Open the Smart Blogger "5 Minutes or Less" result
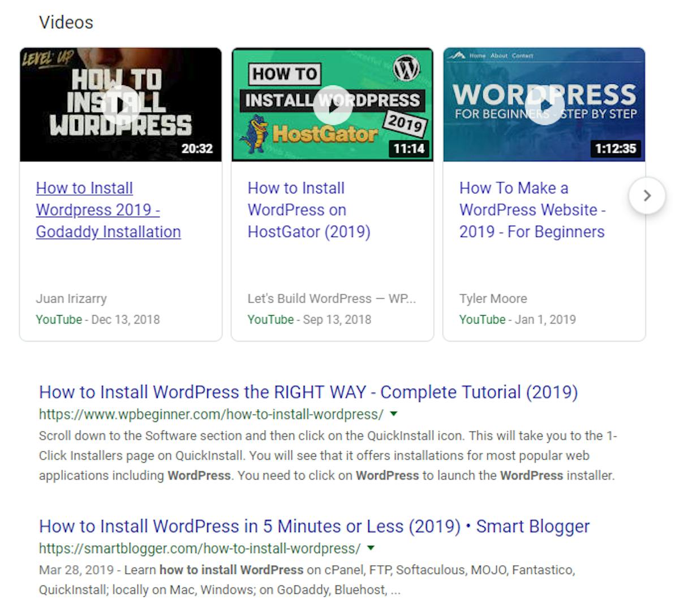This screenshot has height=616, width=679. 314,526
